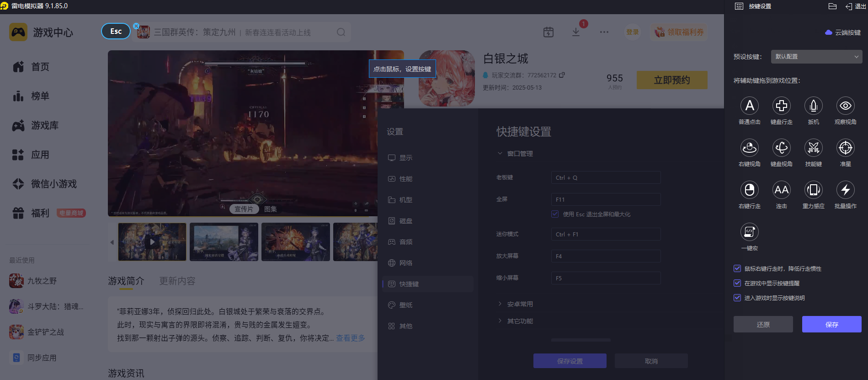Image resolution: width=868 pixels, height=380 pixels.
Task: Click the 云端按键 cloud keys icon
Action: 829,32
